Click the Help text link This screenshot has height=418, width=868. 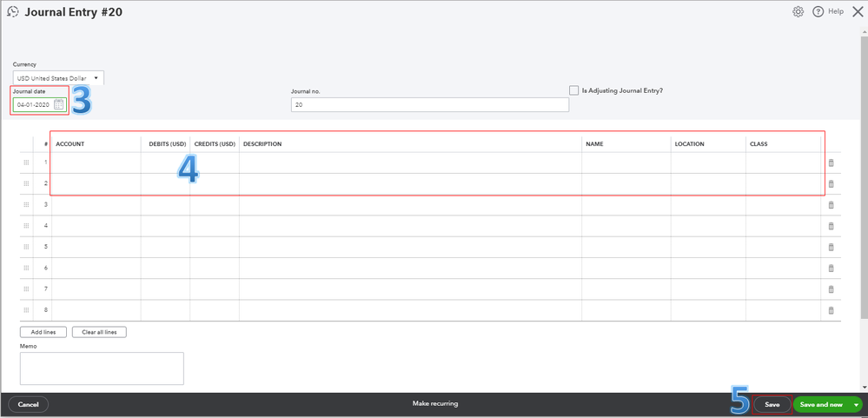tap(835, 11)
